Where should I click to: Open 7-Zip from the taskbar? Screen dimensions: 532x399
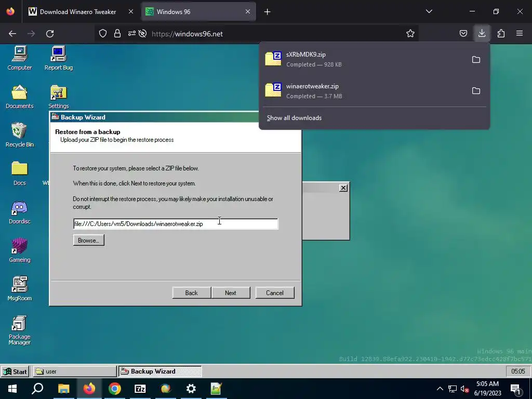coord(140,389)
